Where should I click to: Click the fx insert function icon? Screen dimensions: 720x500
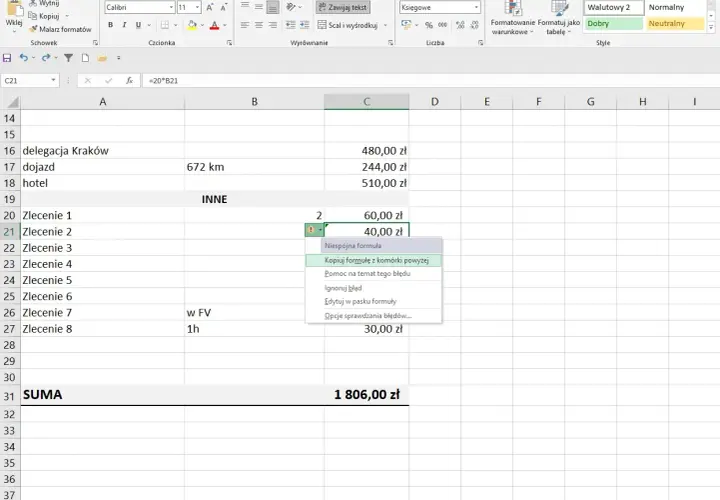coord(129,80)
